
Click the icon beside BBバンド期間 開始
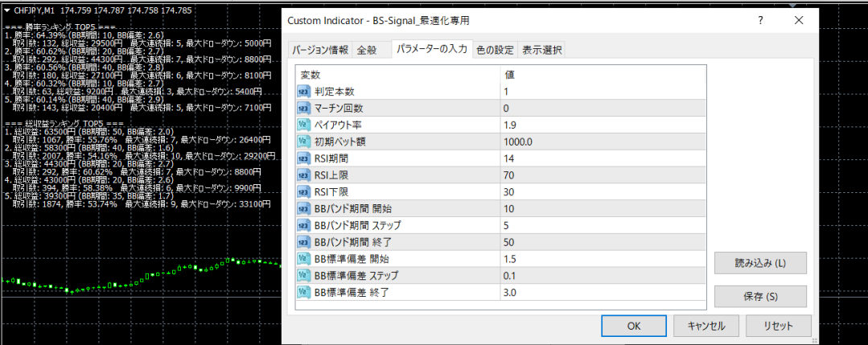pyautogui.click(x=303, y=209)
